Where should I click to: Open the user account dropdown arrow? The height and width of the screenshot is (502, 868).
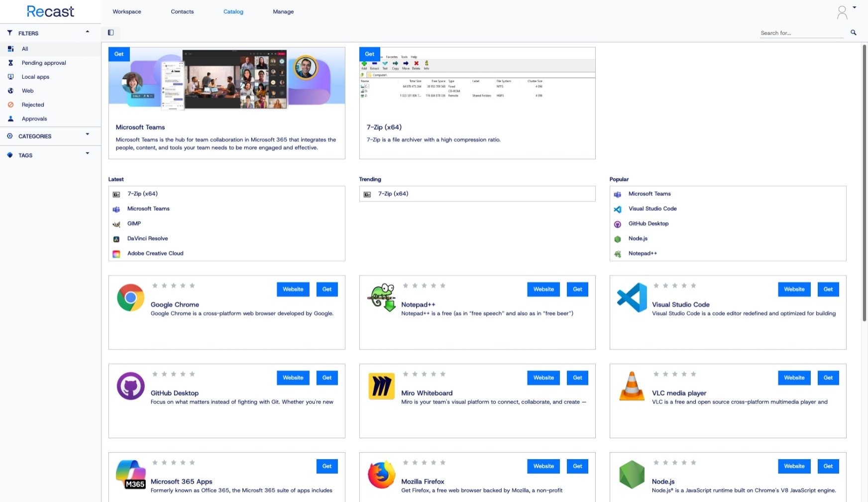[x=855, y=7]
